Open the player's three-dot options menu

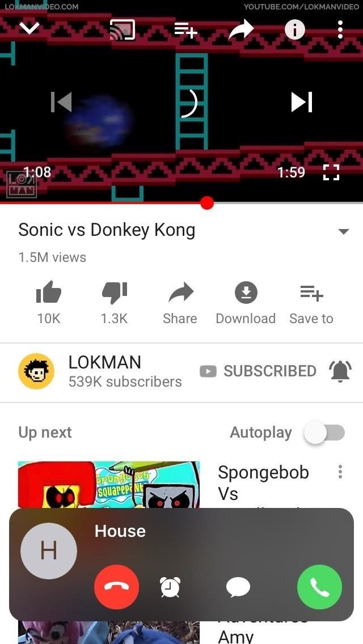coord(340,29)
